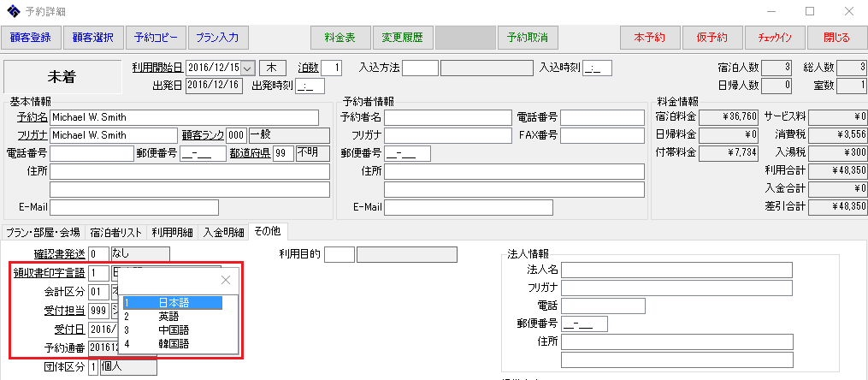This screenshot has width=868, height=380.
Task: Click the 予約名 input field
Action: (x=184, y=117)
